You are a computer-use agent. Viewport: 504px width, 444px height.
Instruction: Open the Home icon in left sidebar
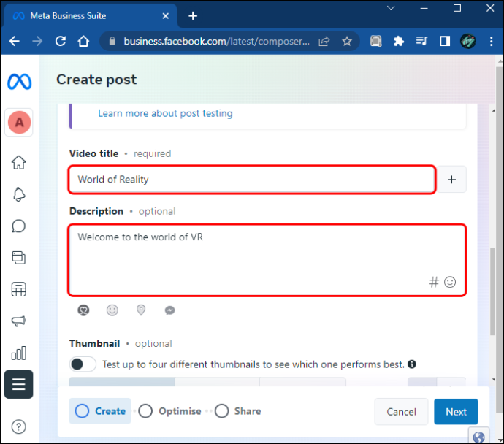coord(19,163)
